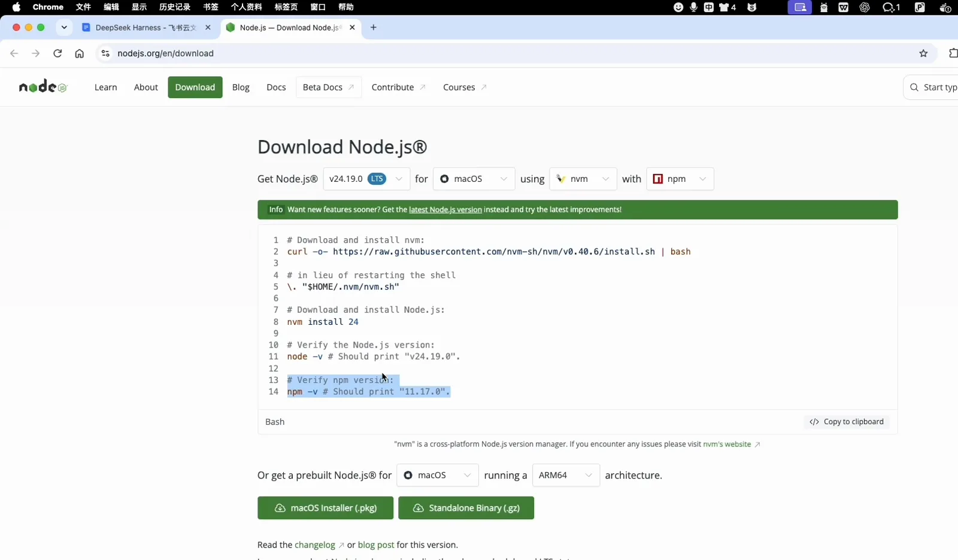The width and height of the screenshot is (958, 560).
Task: Open the tab search chevron button
Action: click(x=64, y=28)
